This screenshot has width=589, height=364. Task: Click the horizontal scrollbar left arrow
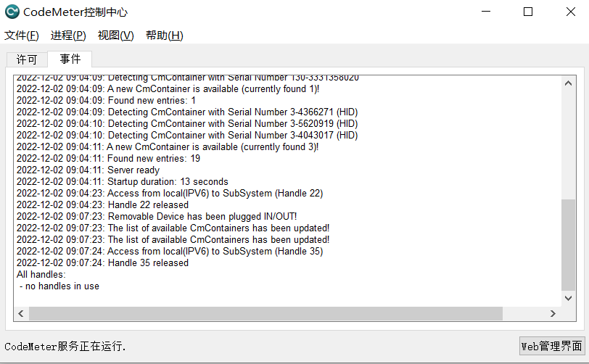point(21,314)
